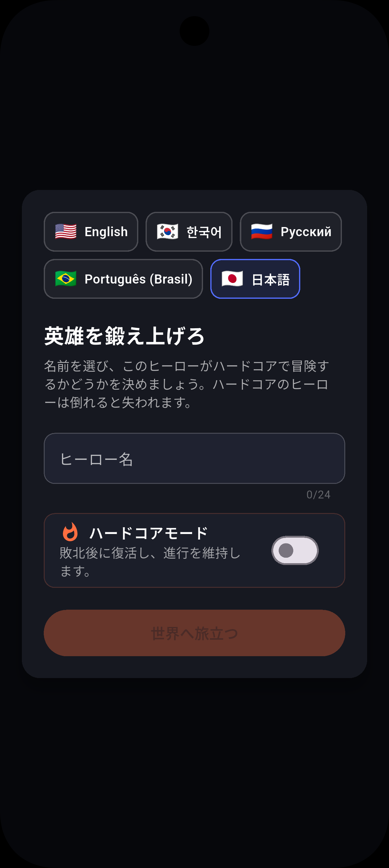The height and width of the screenshot is (868, 389).
Task: Toggle the ハードコアモード switch
Action: pyautogui.click(x=295, y=550)
